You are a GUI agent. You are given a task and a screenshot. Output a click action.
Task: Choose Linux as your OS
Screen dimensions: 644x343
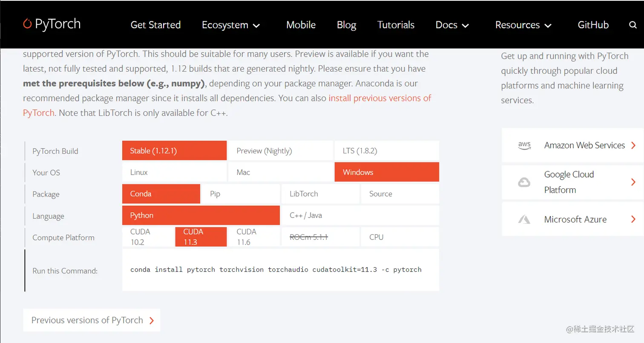(x=174, y=172)
